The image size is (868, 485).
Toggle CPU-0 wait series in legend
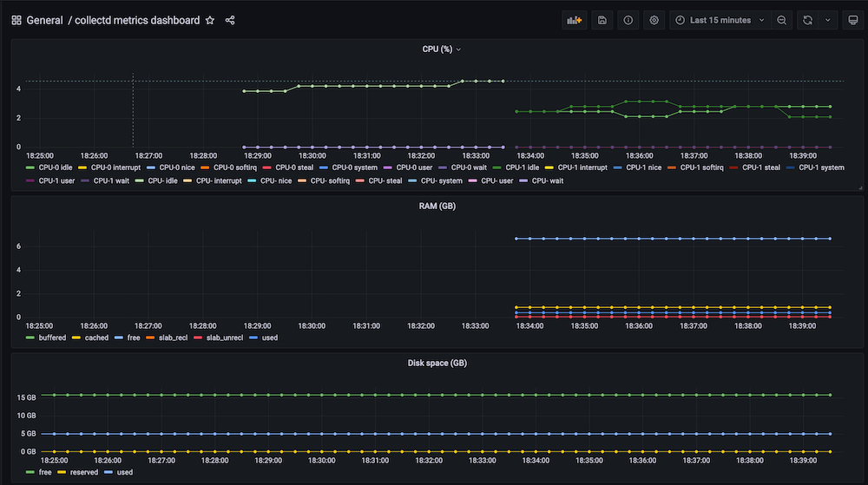(x=469, y=167)
